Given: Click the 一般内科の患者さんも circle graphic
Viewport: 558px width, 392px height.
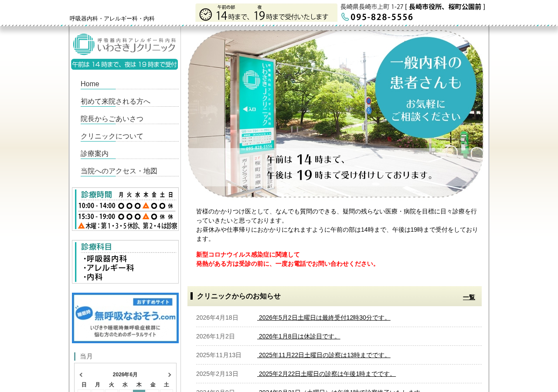Looking at the screenshot, I should (425, 88).
